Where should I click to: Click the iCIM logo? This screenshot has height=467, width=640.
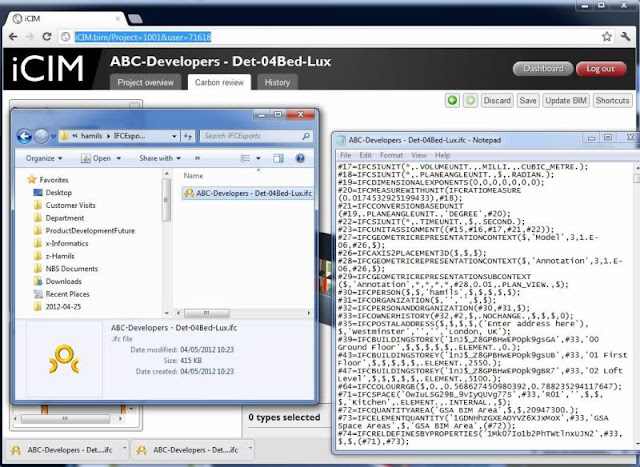click(48, 69)
